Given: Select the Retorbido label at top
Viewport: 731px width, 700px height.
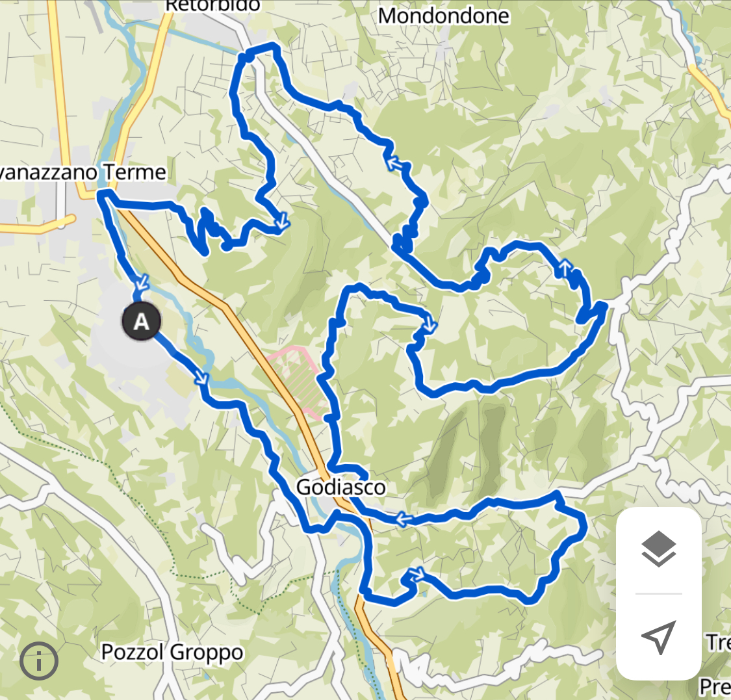Looking at the screenshot, I should (x=213, y=6).
